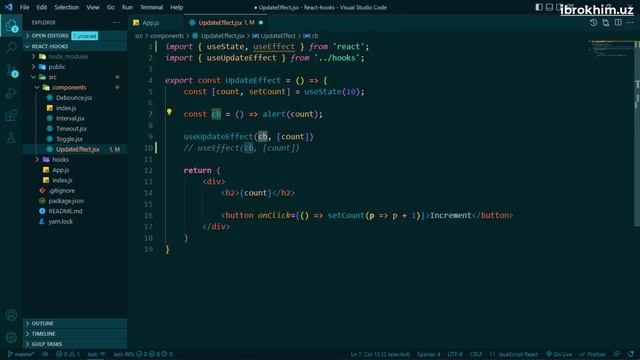Open the file timeline history icon
Screen dimensions: 640x360
coord(593,23)
